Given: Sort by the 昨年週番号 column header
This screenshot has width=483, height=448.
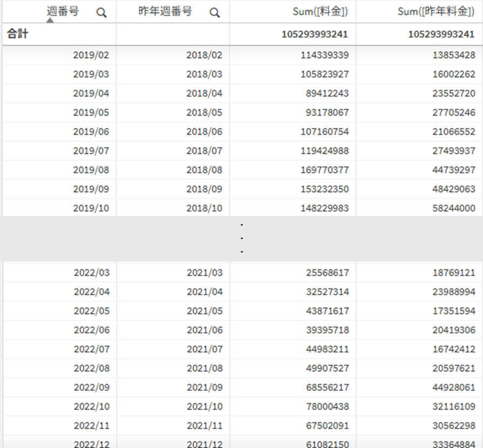Looking at the screenshot, I should [x=165, y=11].
